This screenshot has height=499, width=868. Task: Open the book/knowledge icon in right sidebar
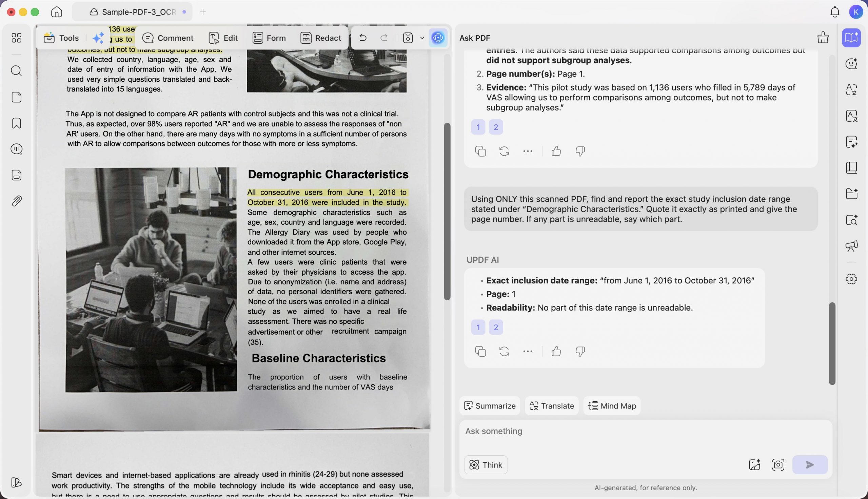(x=851, y=168)
